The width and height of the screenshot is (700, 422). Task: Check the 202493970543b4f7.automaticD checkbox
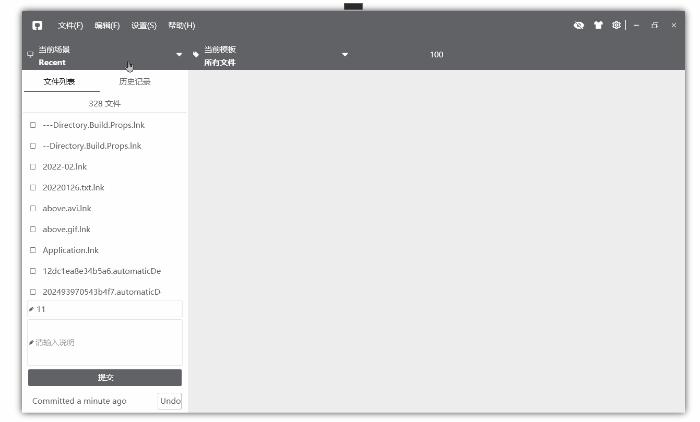[33, 292]
